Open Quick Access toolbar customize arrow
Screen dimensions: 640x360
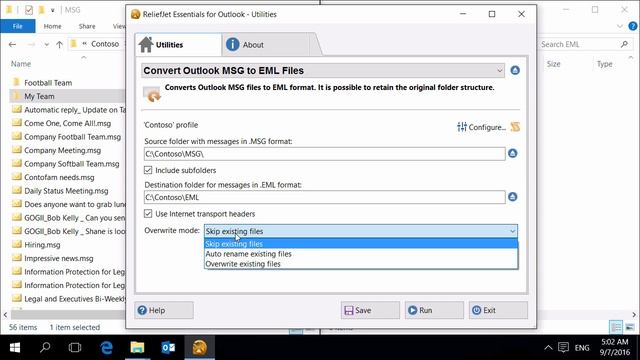[53, 10]
